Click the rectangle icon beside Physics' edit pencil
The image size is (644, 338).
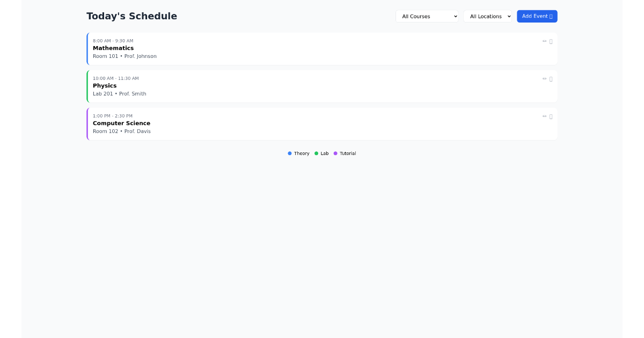[x=551, y=79]
